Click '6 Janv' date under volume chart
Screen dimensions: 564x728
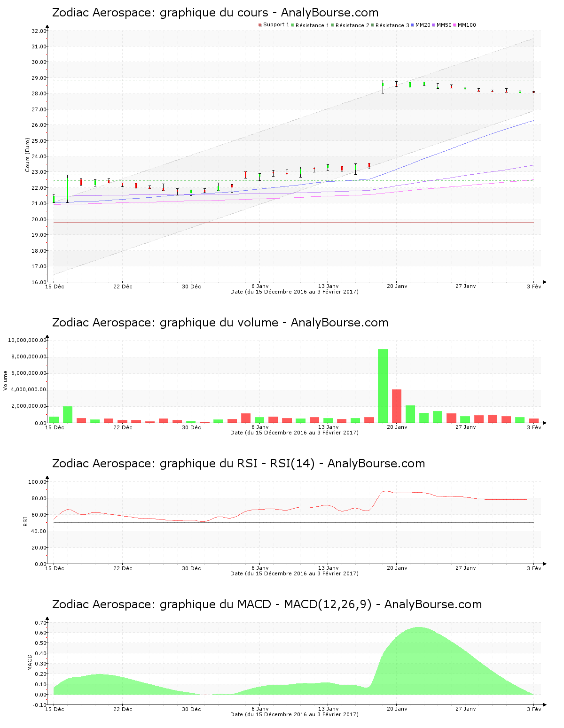coord(260,427)
